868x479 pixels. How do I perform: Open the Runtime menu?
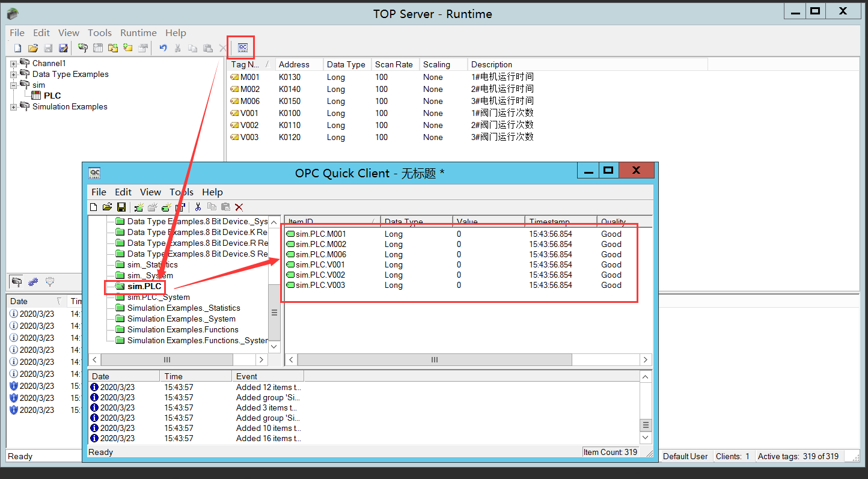click(138, 33)
